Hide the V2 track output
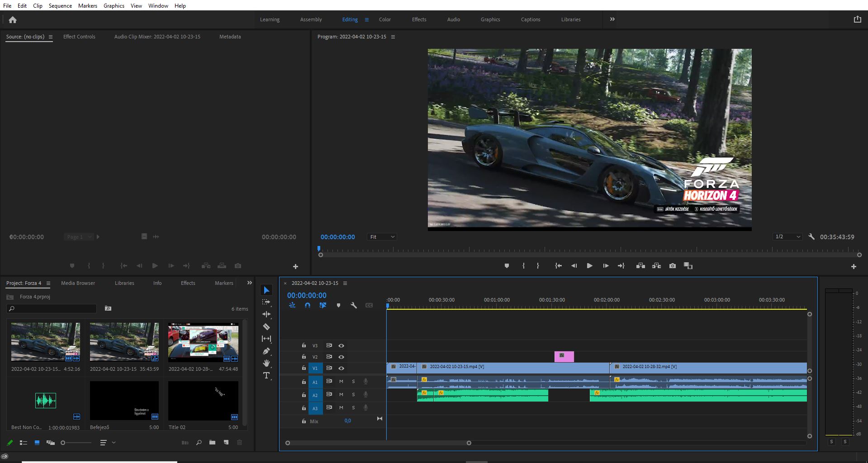The height and width of the screenshot is (463, 868). click(x=342, y=357)
